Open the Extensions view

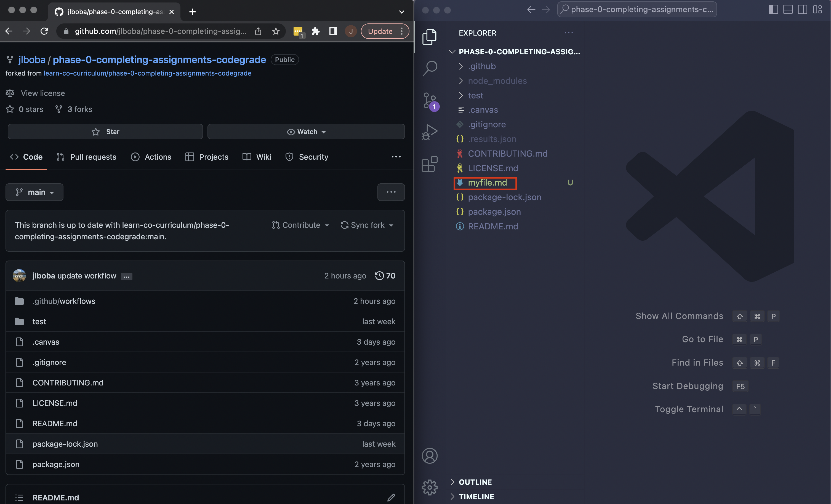click(x=430, y=164)
